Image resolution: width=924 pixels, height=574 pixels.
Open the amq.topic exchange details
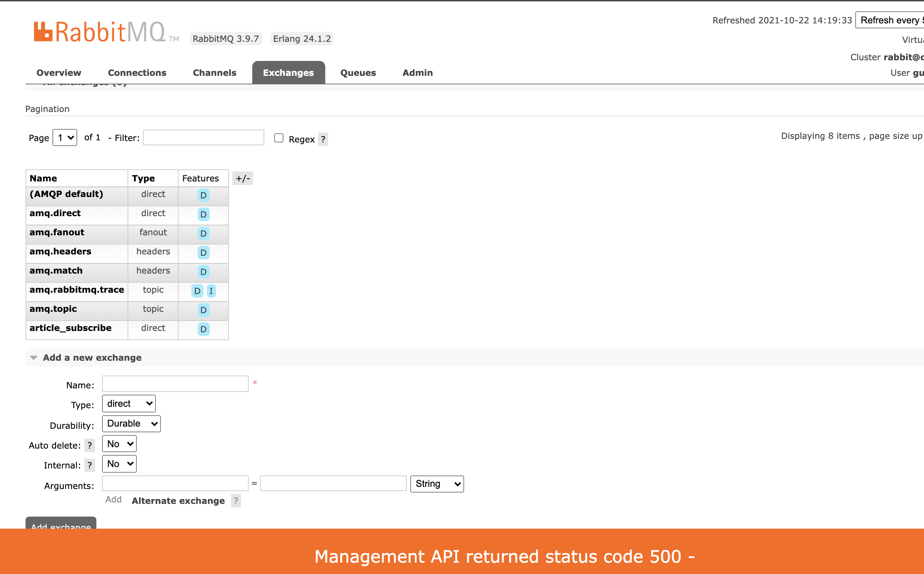[53, 309]
